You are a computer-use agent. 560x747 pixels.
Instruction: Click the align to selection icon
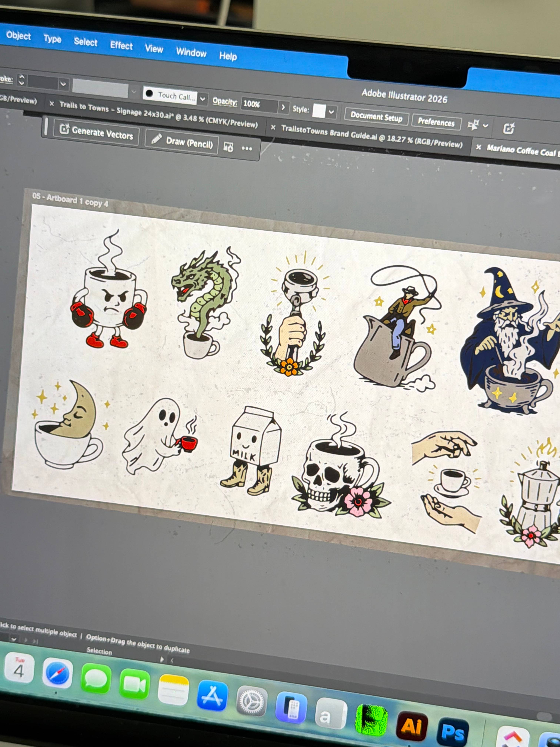(x=473, y=125)
